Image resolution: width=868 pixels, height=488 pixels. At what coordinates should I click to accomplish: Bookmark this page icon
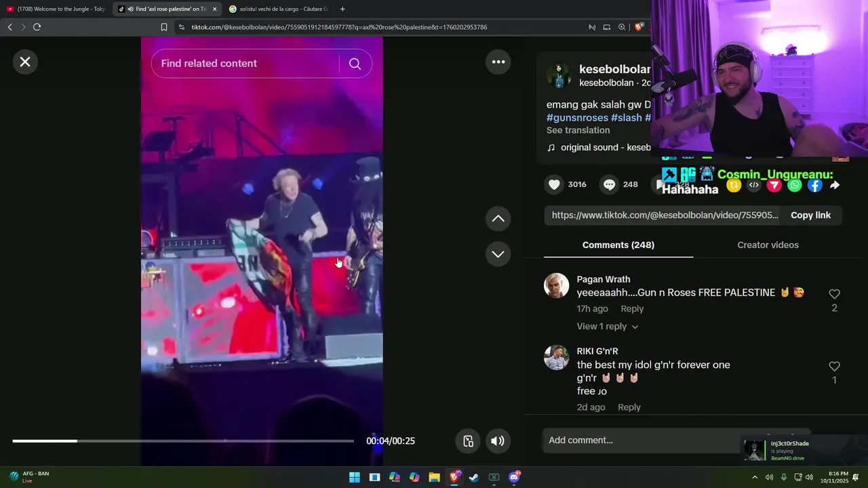[x=163, y=27]
